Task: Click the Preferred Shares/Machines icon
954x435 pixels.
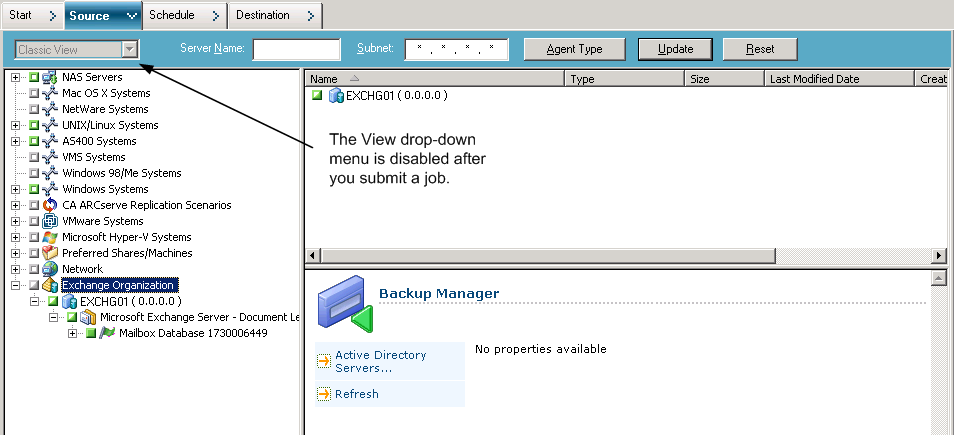Action: click(x=50, y=253)
